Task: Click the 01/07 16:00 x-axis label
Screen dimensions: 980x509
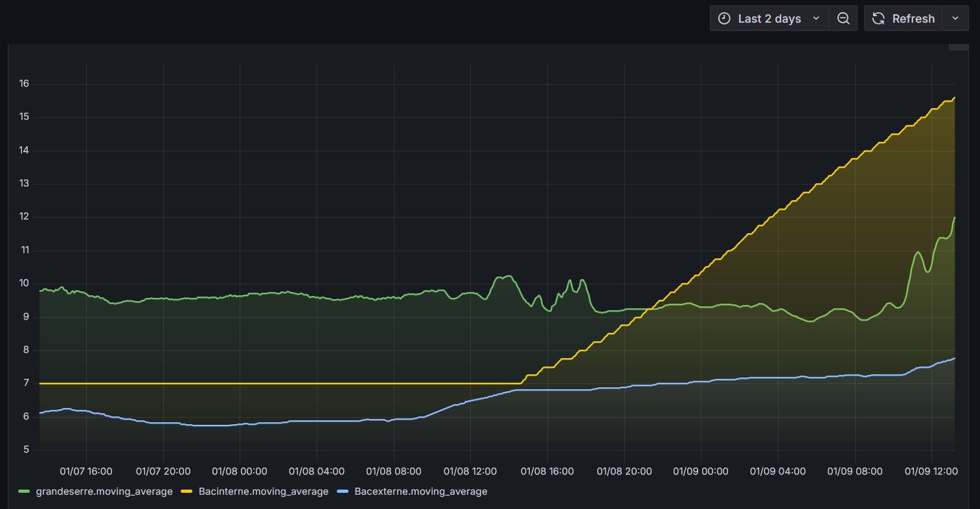Action: [x=86, y=471]
